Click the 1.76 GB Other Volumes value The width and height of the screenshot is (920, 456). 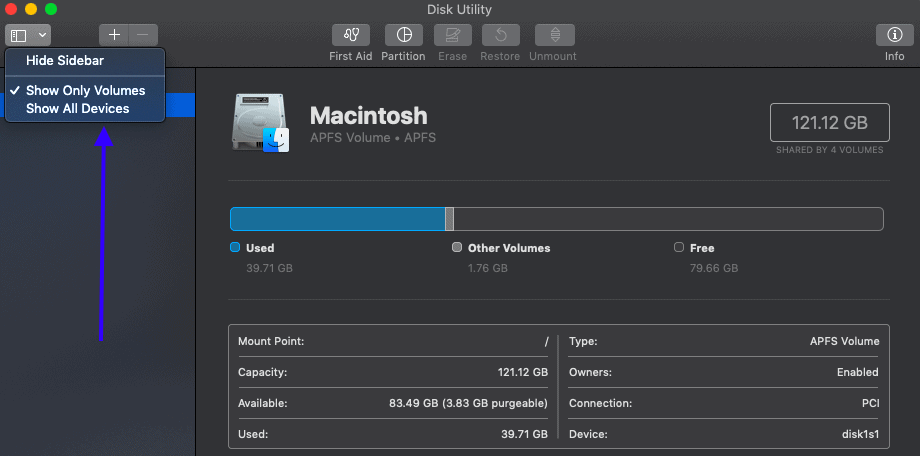tap(488, 268)
